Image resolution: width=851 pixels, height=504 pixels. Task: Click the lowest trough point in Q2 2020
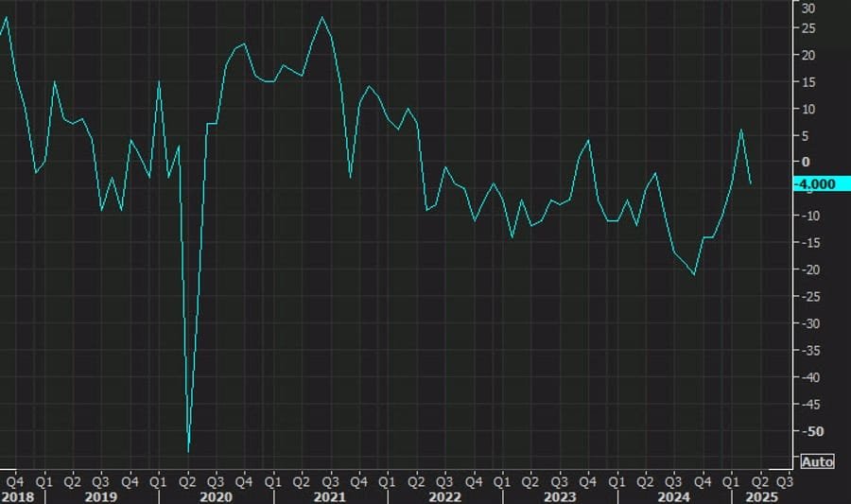(188, 451)
